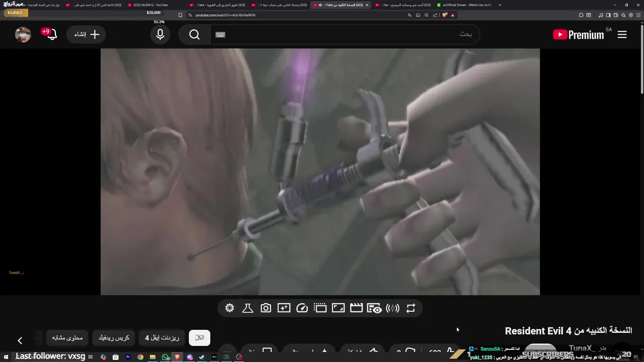The height and width of the screenshot is (362, 644).
Task: Click the Create (إنشاء) button
Action: click(87, 35)
